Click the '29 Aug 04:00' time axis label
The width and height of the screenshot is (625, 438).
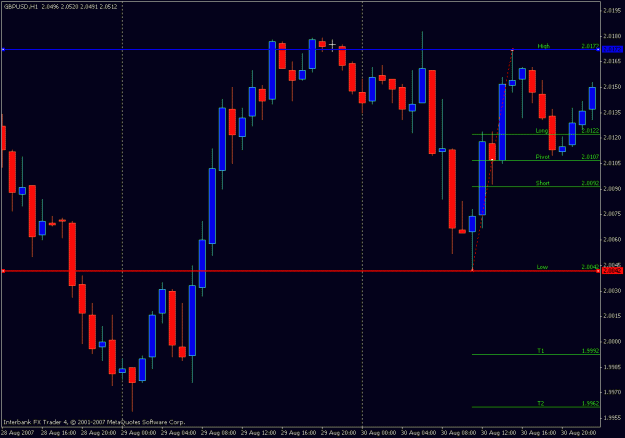point(179,432)
